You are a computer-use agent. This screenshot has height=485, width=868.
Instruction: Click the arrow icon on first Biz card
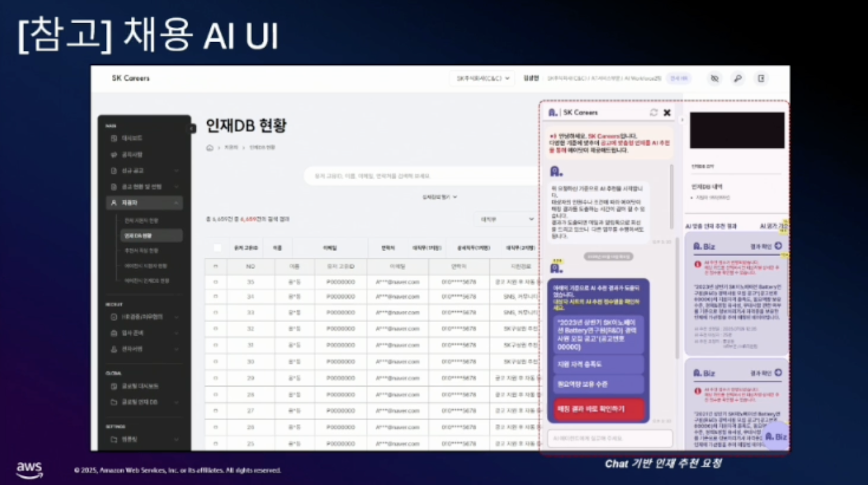778,246
